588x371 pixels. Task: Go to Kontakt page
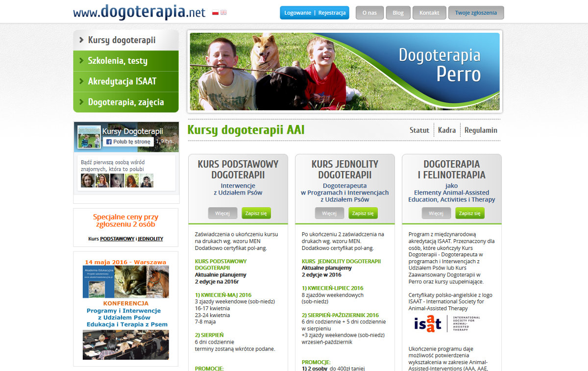pos(429,13)
